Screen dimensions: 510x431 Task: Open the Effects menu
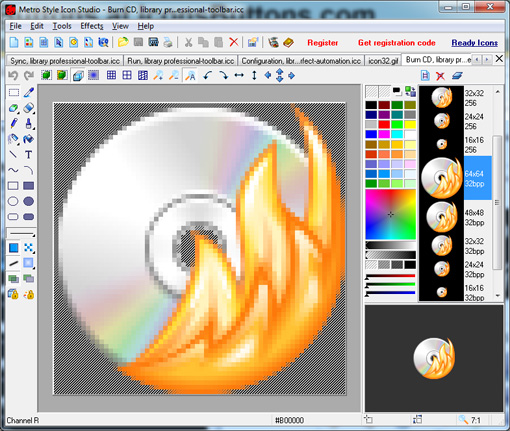pyautogui.click(x=92, y=26)
